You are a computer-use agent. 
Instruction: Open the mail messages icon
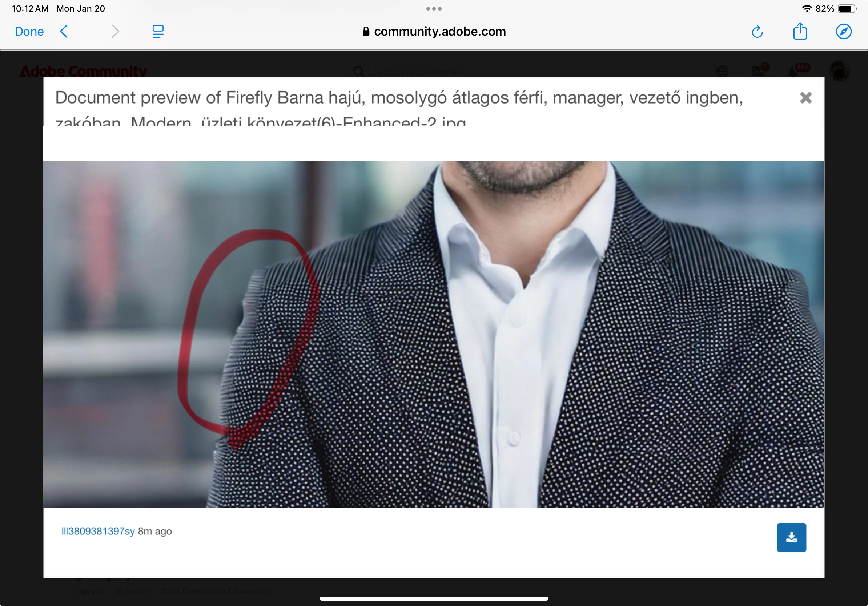[758, 71]
